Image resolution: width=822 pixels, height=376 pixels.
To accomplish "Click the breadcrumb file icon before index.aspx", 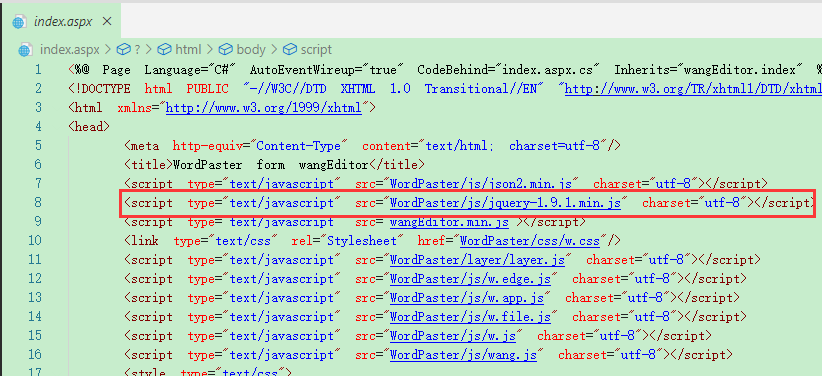I will pos(25,50).
